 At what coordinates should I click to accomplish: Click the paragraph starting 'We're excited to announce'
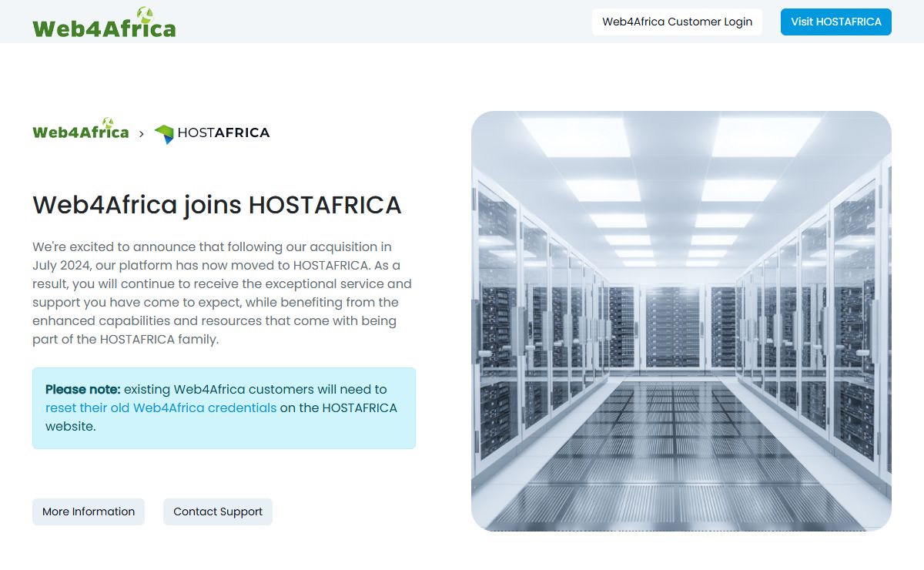coord(223,293)
